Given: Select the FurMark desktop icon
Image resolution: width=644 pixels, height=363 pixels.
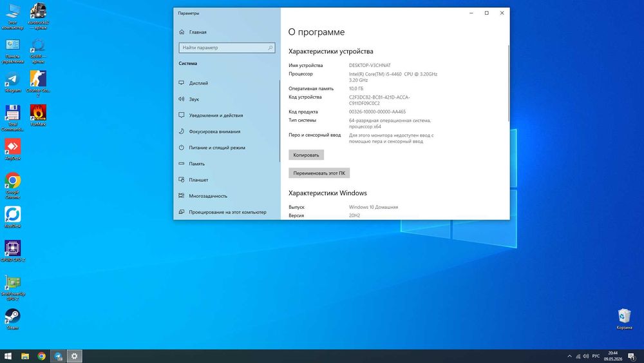Looking at the screenshot, I should pyautogui.click(x=38, y=115).
